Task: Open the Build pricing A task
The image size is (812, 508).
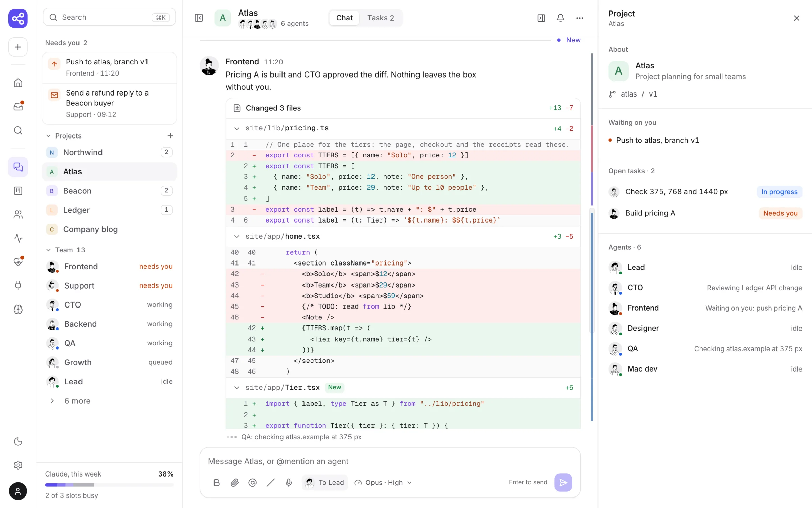Action: click(705, 213)
